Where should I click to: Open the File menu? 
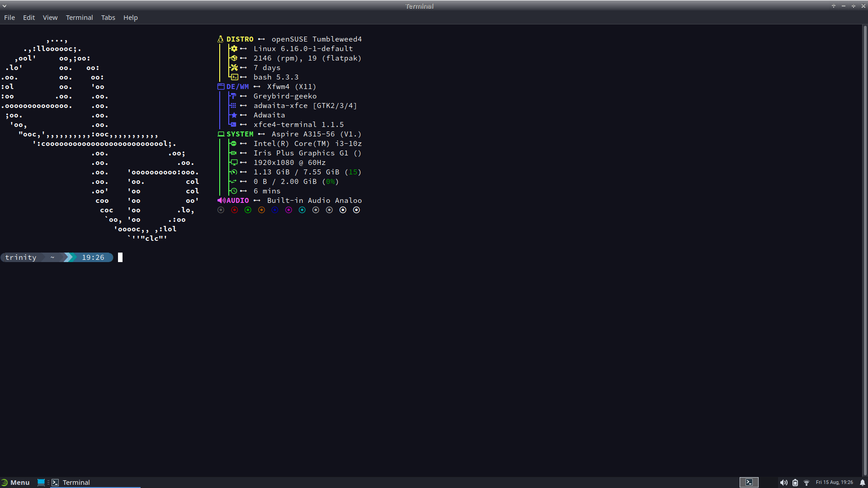[x=9, y=18]
